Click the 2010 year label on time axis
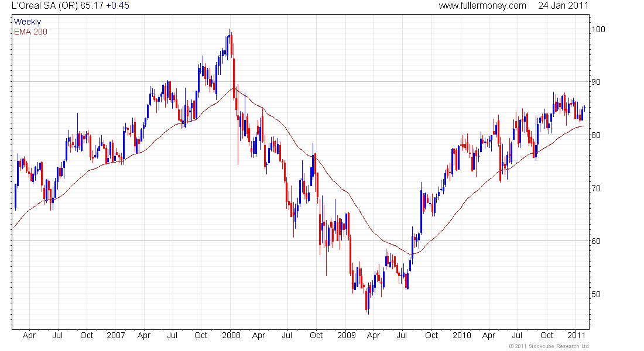 (462, 335)
